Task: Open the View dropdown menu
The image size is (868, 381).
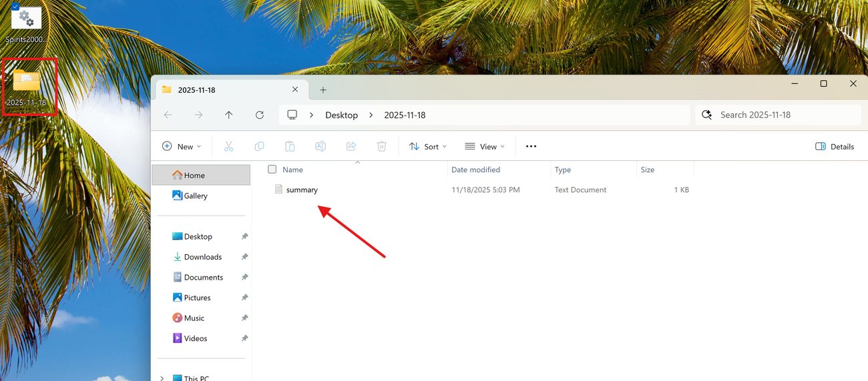Action: [x=485, y=146]
